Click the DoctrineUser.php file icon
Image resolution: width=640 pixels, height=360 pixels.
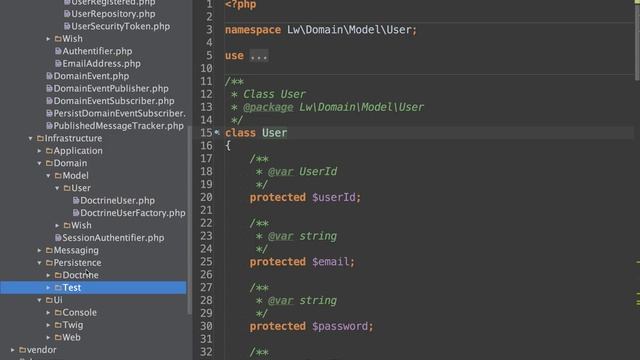point(76,200)
